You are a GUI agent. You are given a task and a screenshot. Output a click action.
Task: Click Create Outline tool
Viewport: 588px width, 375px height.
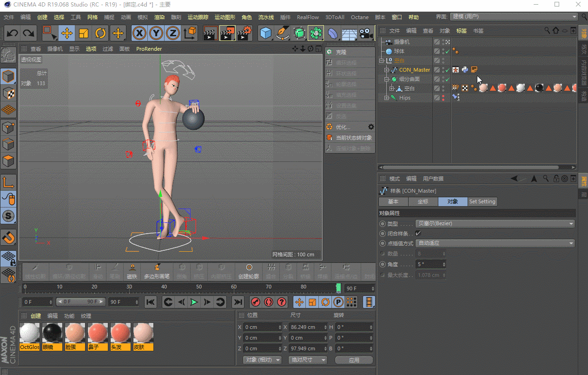point(249,271)
